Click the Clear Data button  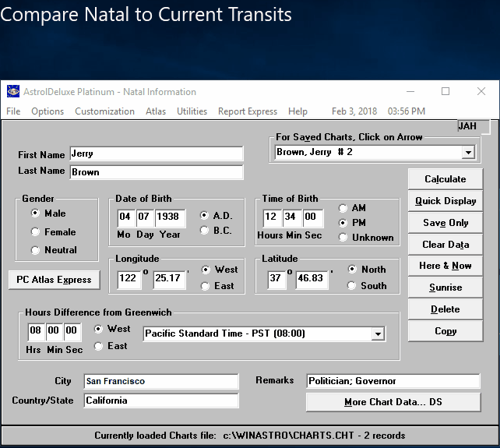pos(445,245)
